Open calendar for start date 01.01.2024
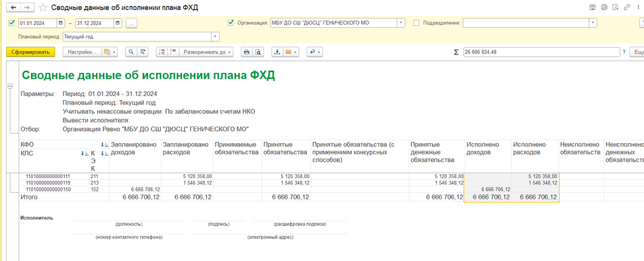Screen dimensions: 644x261 point(61,23)
